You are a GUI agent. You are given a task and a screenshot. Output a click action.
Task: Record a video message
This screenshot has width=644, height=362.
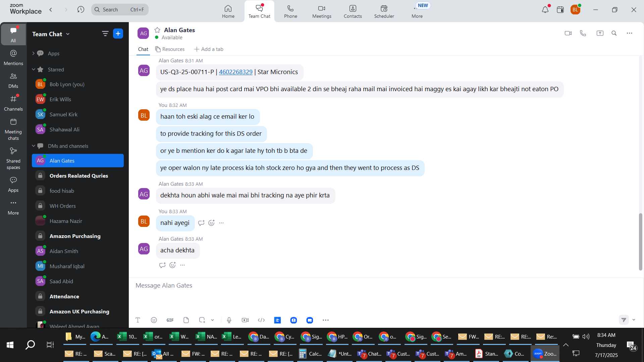pos(245,320)
